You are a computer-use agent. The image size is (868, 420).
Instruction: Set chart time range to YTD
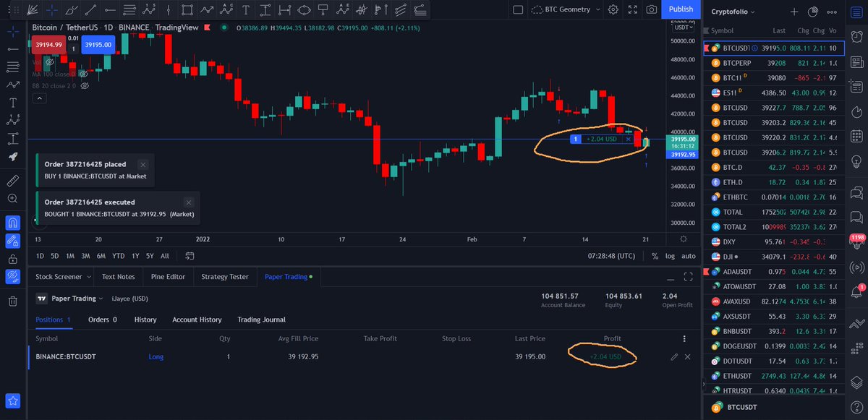click(119, 256)
